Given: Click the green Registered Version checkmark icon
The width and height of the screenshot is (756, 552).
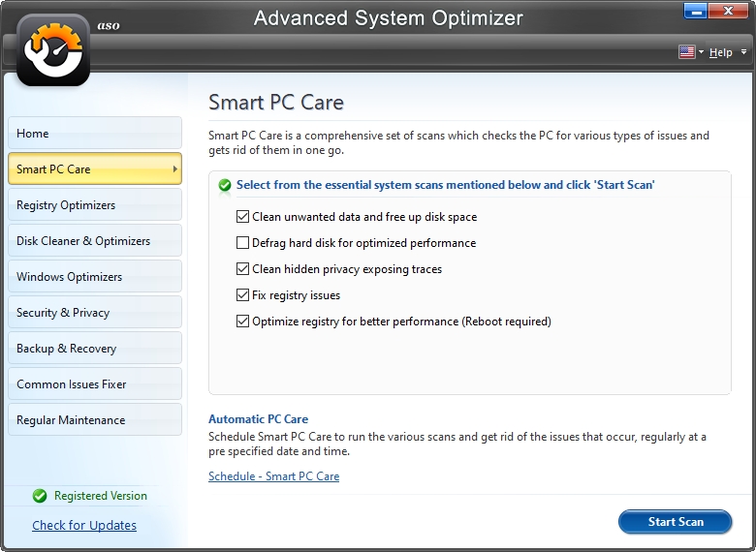Looking at the screenshot, I should [40, 496].
